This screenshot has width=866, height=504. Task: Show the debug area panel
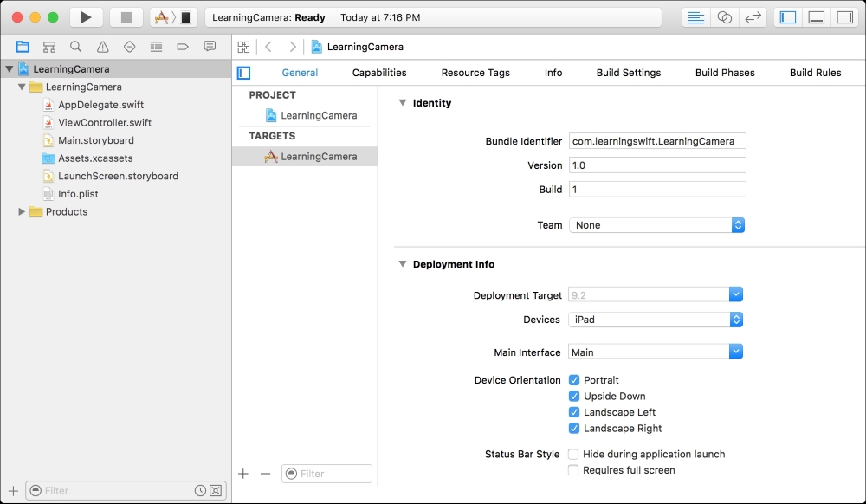click(815, 16)
